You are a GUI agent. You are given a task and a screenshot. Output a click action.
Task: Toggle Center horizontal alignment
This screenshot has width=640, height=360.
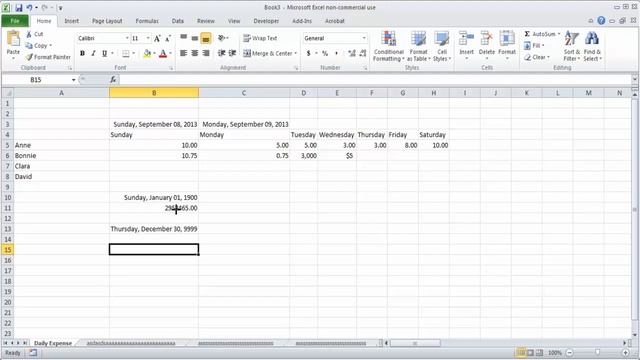click(x=195, y=53)
